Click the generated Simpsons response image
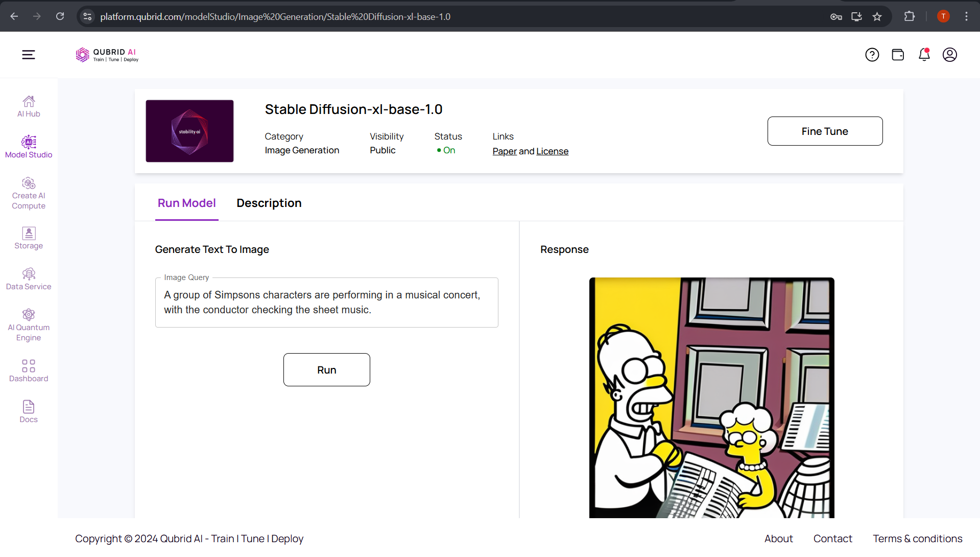The image size is (980, 557). click(711, 398)
